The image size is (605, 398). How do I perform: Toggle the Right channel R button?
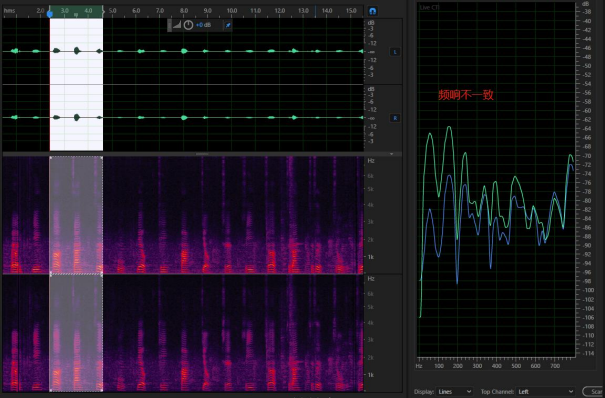[x=395, y=118]
